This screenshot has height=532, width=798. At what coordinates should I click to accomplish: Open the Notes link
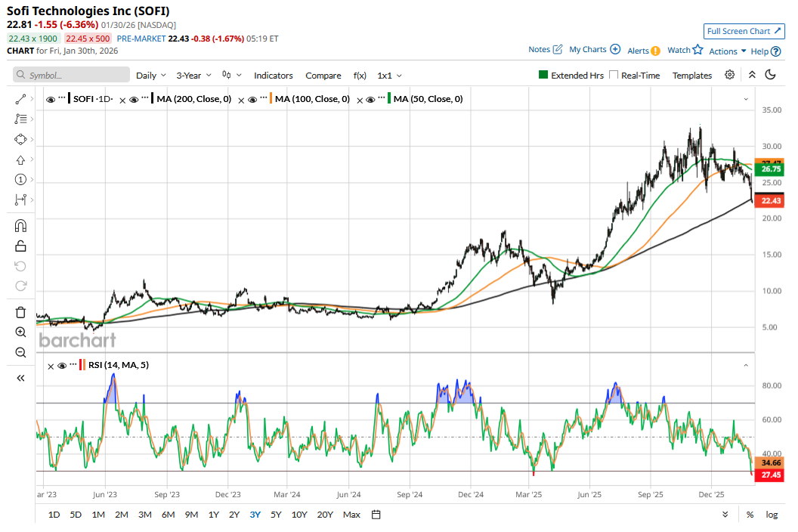[x=545, y=49]
